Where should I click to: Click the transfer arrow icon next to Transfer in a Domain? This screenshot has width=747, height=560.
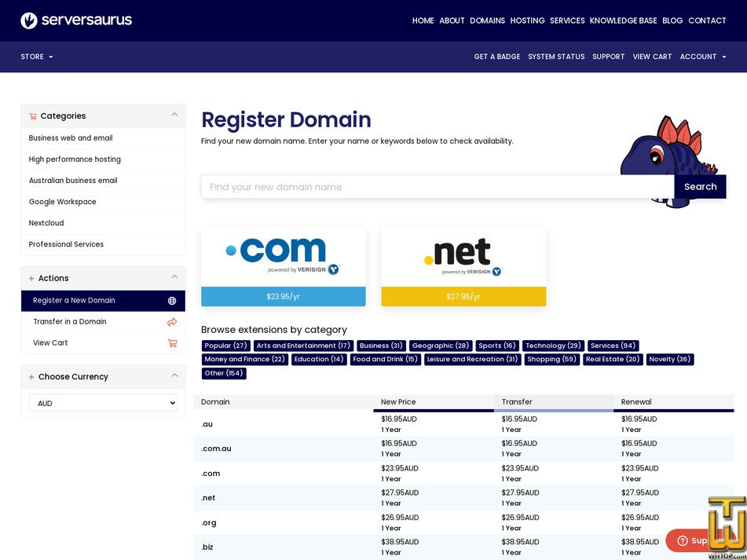172,321
